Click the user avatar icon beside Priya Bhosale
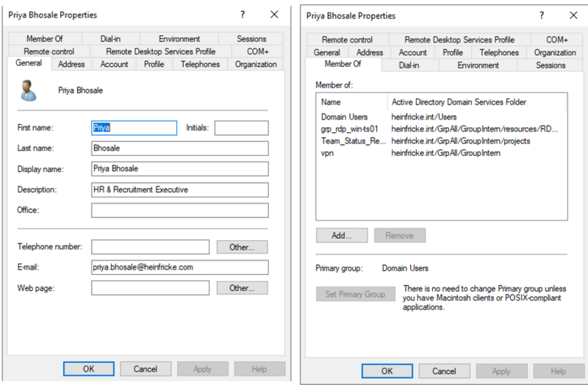This screenshot has width=588, height=385. pyautogui.click(x=29, y=90)
